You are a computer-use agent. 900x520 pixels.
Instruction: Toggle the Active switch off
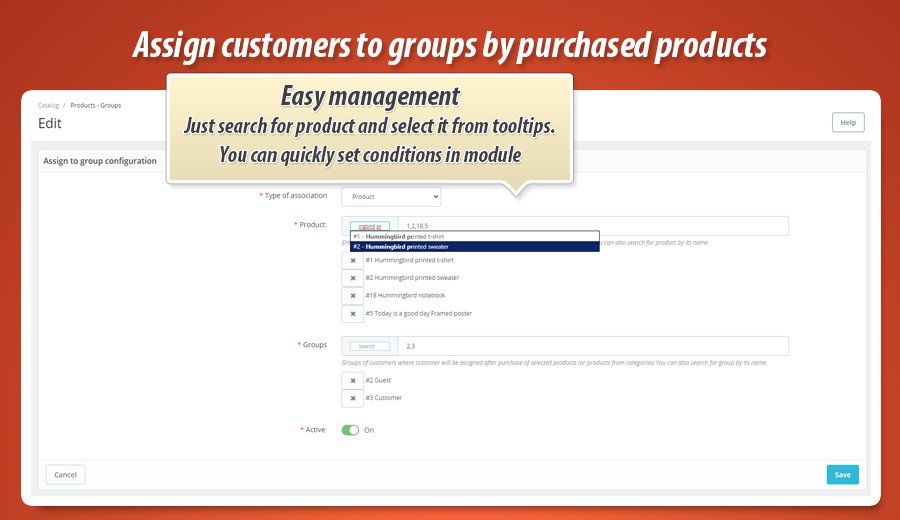(350, 430)
